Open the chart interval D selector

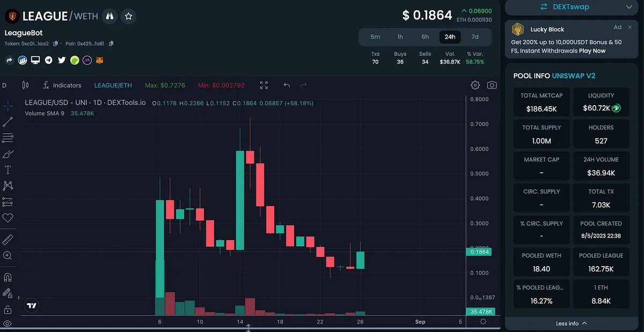(x=4, y=85)
